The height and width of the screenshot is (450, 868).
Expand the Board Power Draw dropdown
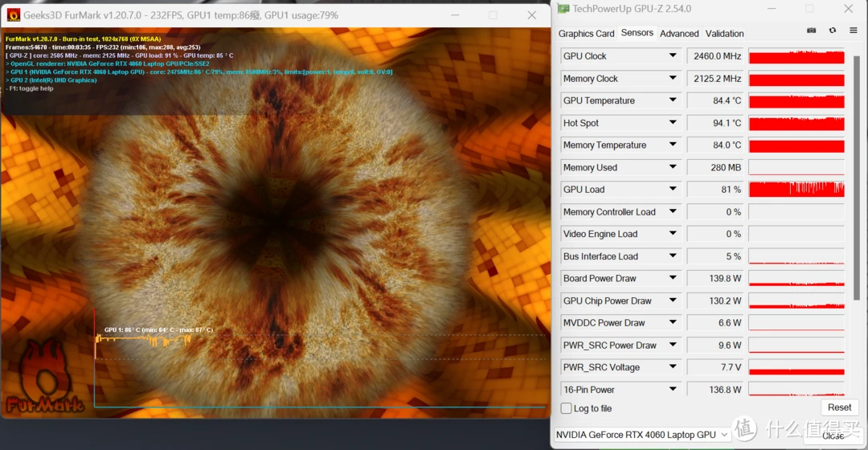pos(673,279)
